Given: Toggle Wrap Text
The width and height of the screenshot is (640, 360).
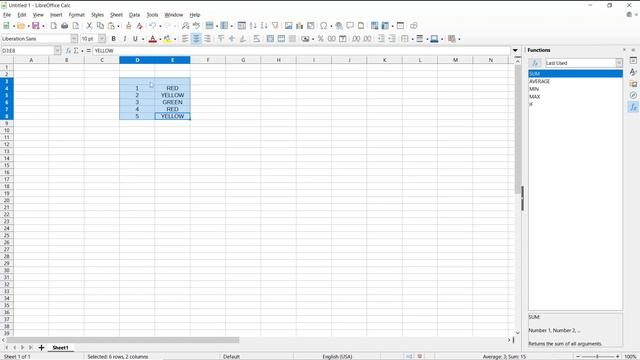Looking at the screenshot, I should click(256, 39).
